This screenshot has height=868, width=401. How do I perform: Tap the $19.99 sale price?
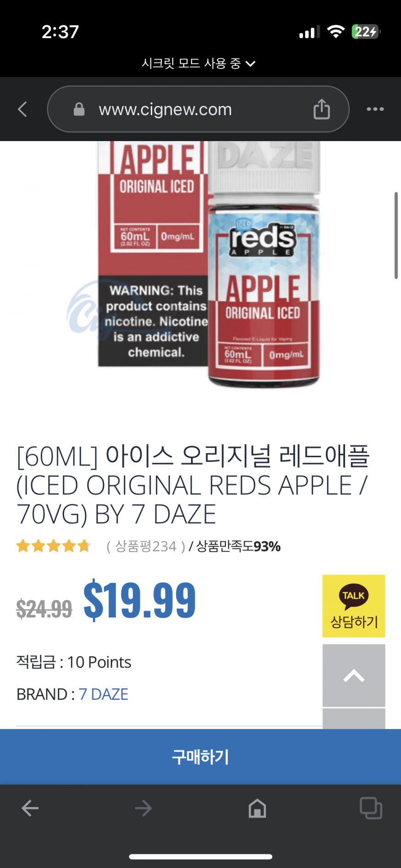click(140, 599)
